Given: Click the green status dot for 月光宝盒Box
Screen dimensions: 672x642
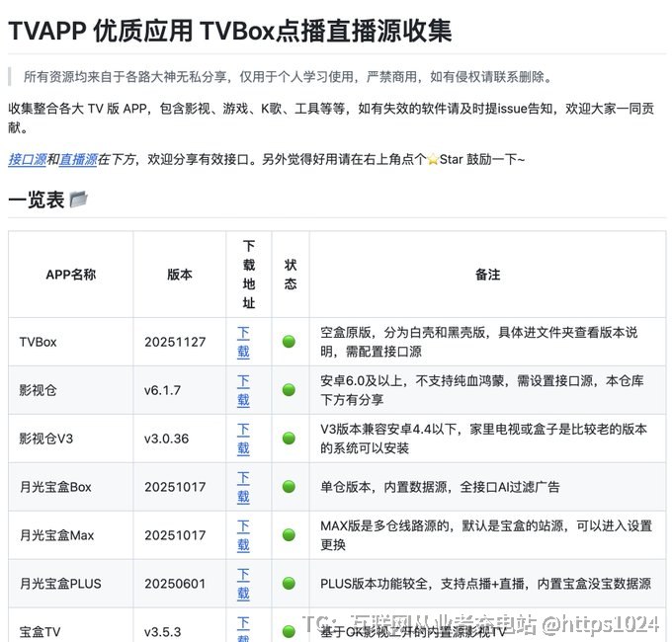Looking at the screenshot, I should pos(289,487).
